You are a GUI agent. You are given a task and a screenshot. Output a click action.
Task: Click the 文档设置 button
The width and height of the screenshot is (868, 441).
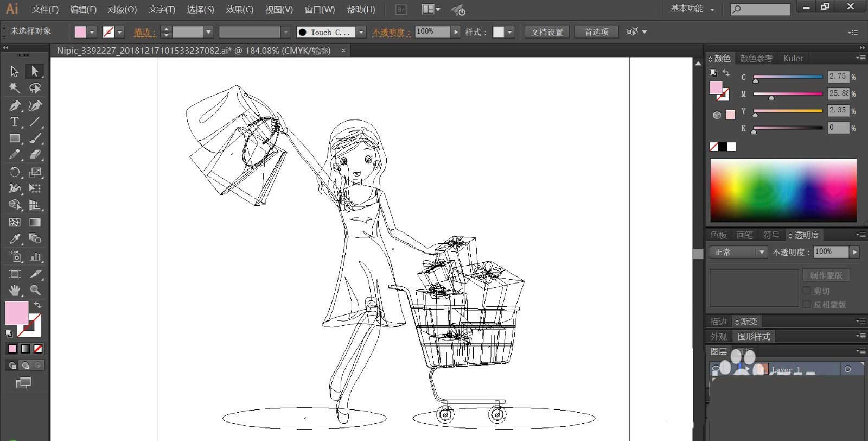(547, 32)
